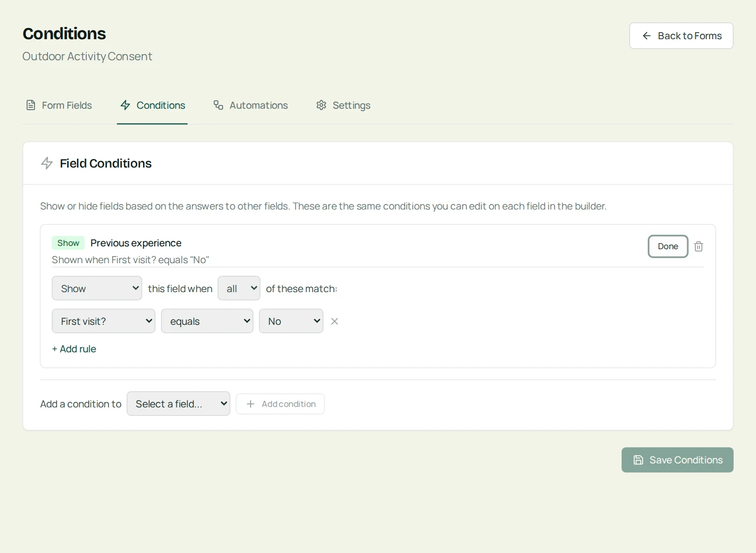This screenshot has width=756, height=553.
Task: Click the Previous experience condition title
Action: click(x=136, y=243)
